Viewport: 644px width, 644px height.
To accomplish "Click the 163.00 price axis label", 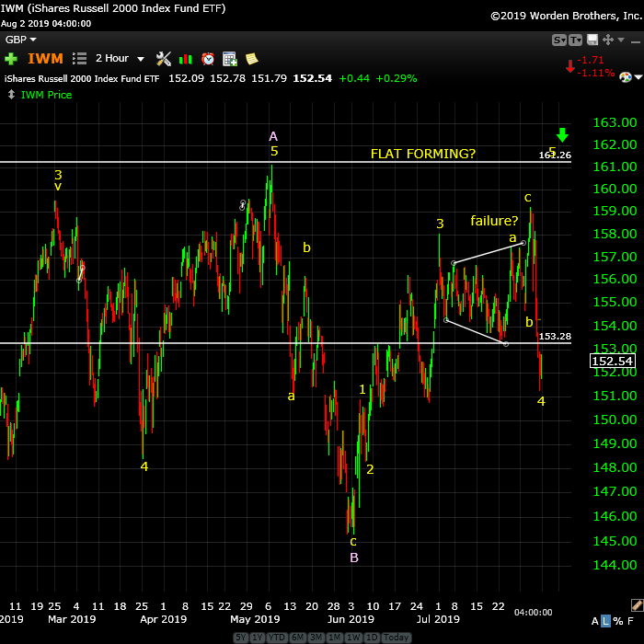I will coord(615,122).
